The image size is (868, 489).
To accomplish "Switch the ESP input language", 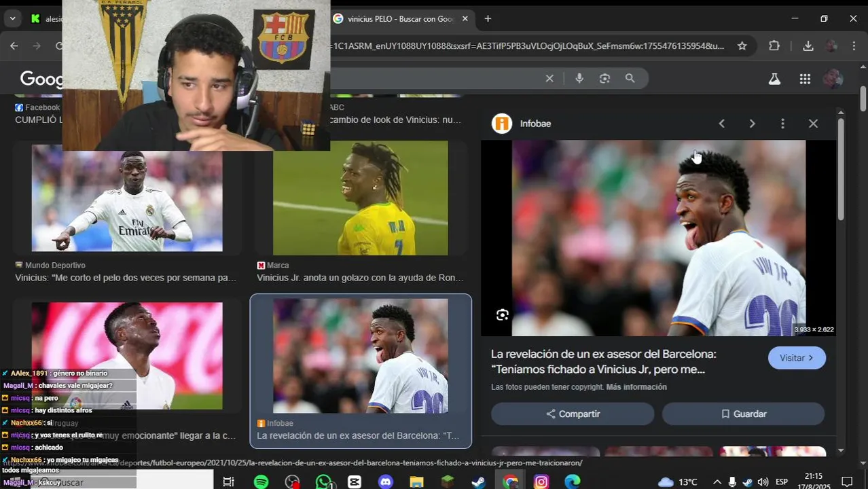I will click(782, 482).
